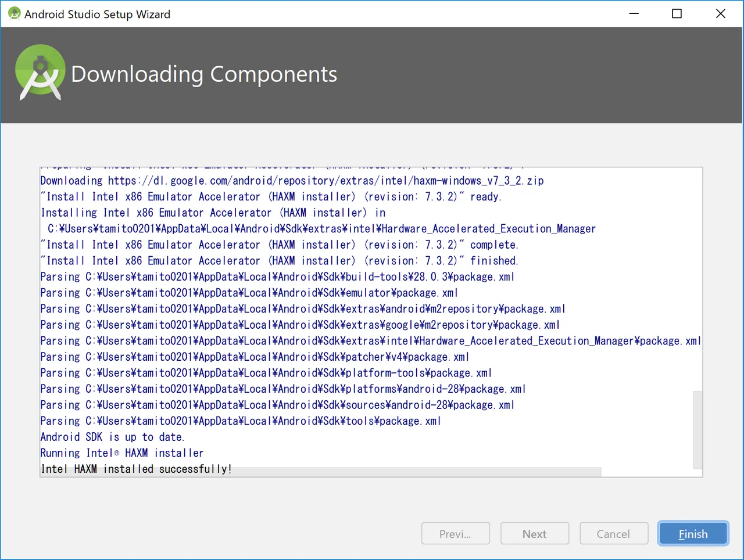The image size is (744, 560).
Task: Click the Parsing extras\android\m2repository line
Action: point(303,308)
